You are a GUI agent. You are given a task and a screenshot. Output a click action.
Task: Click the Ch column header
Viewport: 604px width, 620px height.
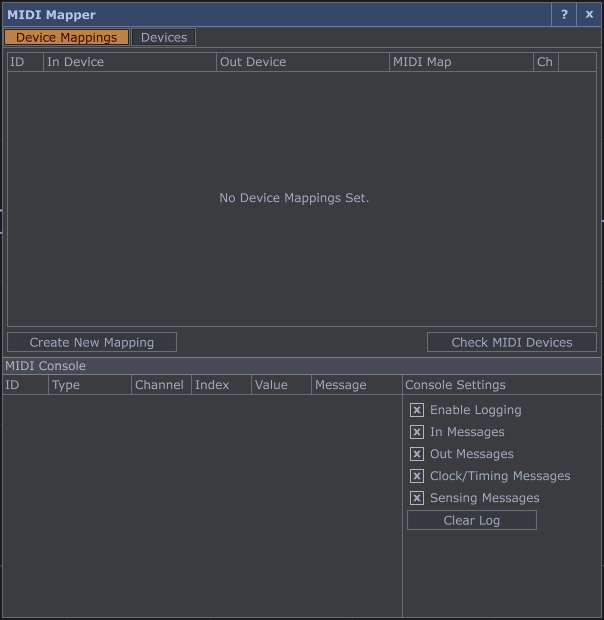[545, 62]
